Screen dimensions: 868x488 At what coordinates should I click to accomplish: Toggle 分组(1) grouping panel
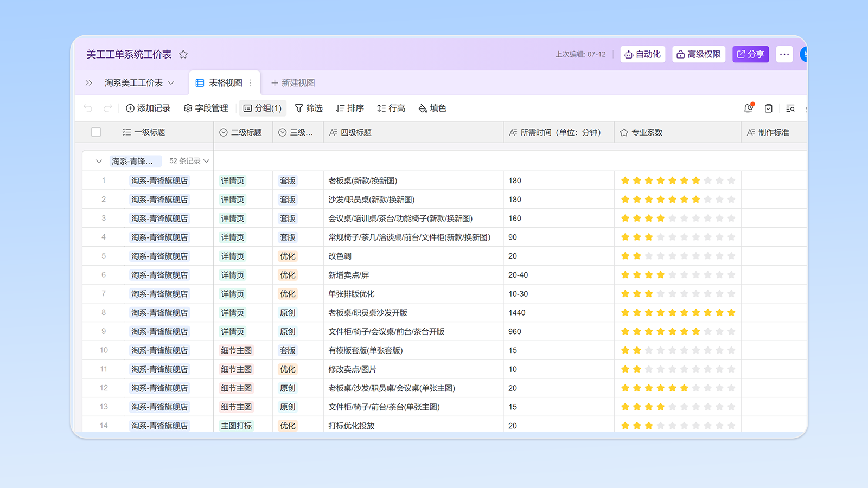(x=263, y=108)
